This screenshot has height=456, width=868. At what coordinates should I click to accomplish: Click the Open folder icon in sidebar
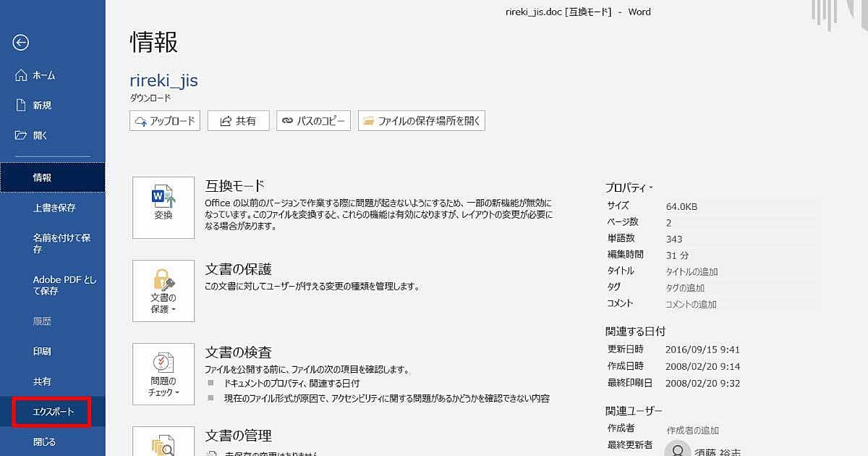coord(21,135)
